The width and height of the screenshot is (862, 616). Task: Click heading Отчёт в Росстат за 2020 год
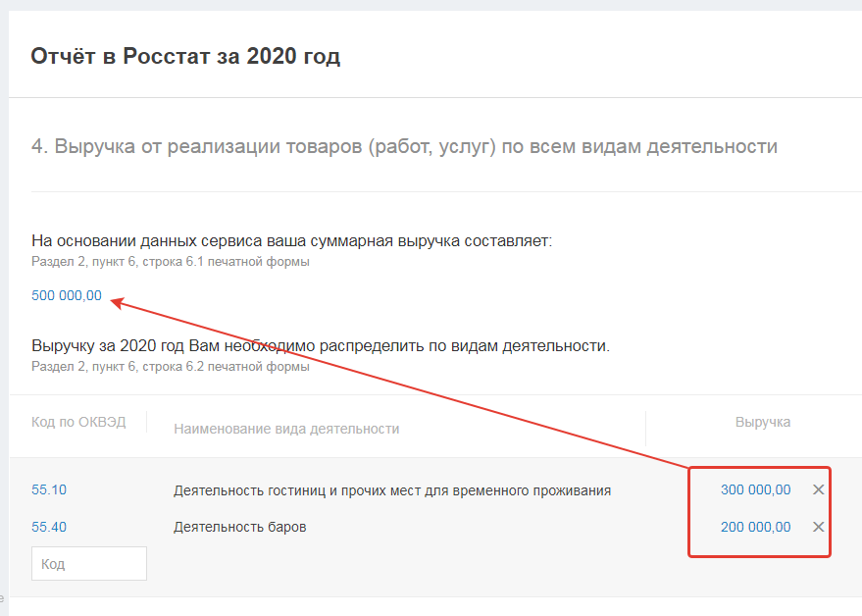pos(185,56)
